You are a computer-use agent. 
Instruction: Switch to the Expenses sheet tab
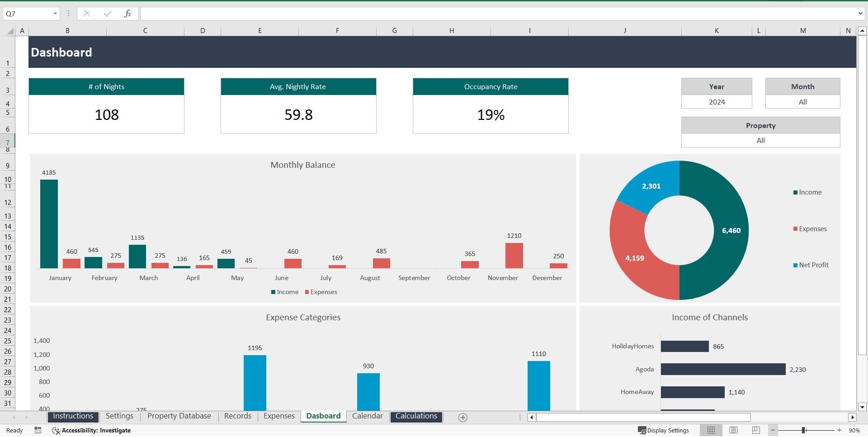(x=279, y=416)
